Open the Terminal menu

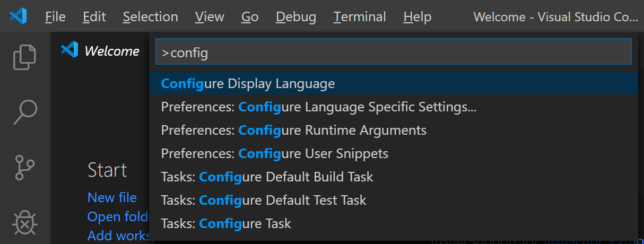click(x=359, y=17)
